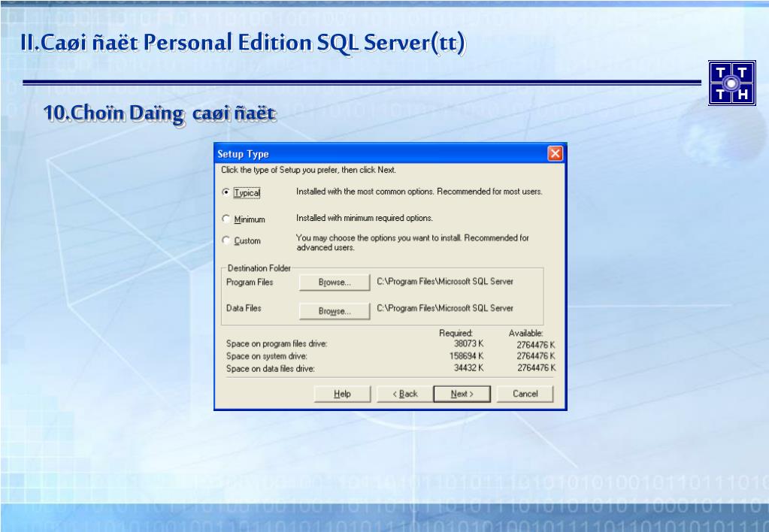
Task: Click the 'Destination Folder' group label
Action: pyautogui.click(x=259, y=268)
